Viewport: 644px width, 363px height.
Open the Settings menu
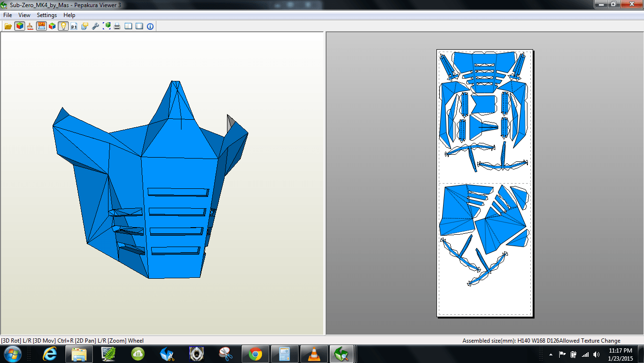tap(47, 15)
